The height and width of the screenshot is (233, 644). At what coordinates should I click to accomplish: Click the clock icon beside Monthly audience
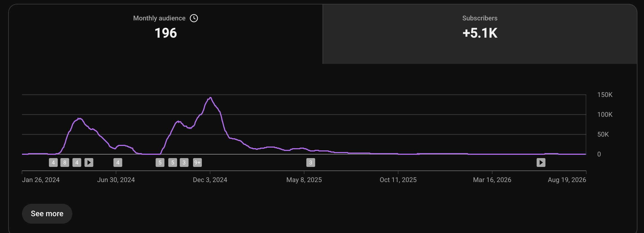194,18
